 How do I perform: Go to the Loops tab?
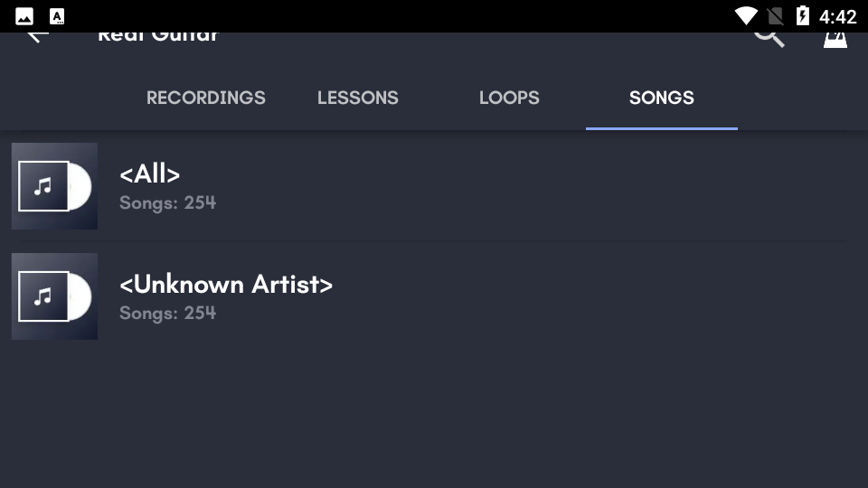(x=509, y=98)
